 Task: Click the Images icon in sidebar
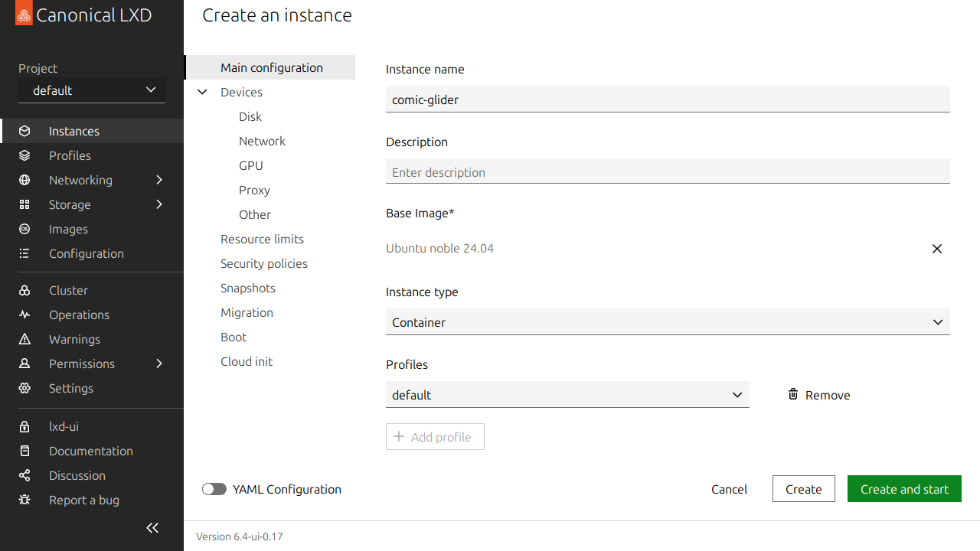pos(24,229)
